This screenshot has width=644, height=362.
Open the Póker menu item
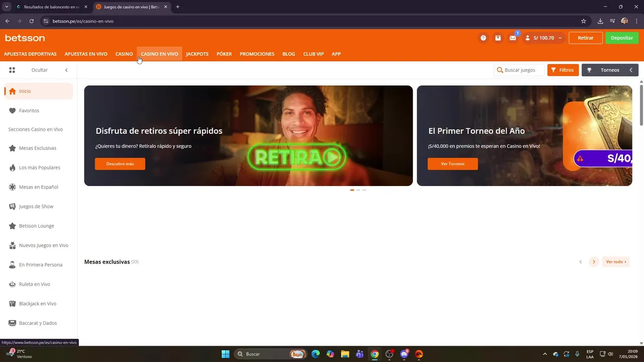pyautogui.click(x=224, y=54)
